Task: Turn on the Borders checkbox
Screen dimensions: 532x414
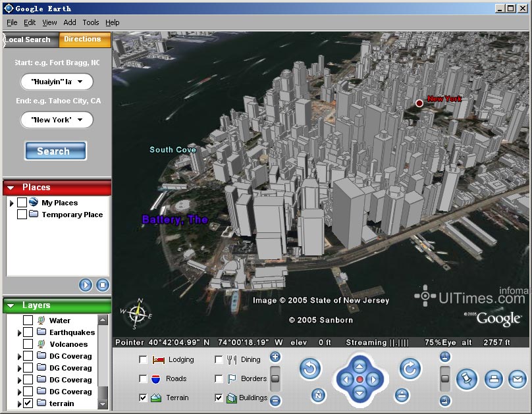Action: pyautogui.click(x=219, y=378)
